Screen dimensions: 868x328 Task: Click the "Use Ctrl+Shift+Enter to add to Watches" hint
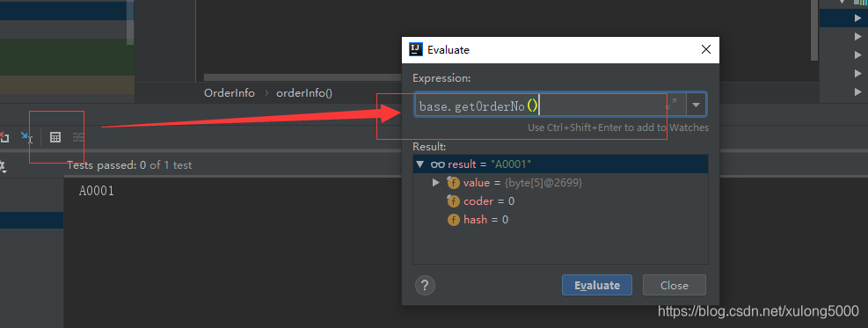(617, 128)
